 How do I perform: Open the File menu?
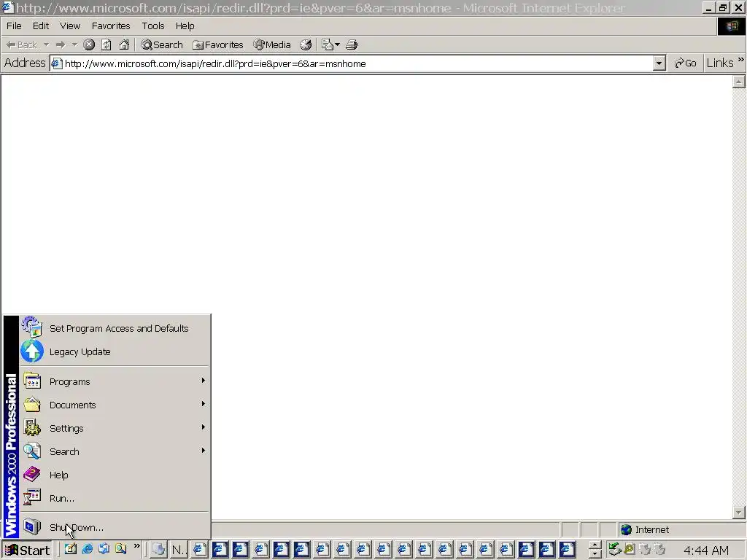(14, 26)
